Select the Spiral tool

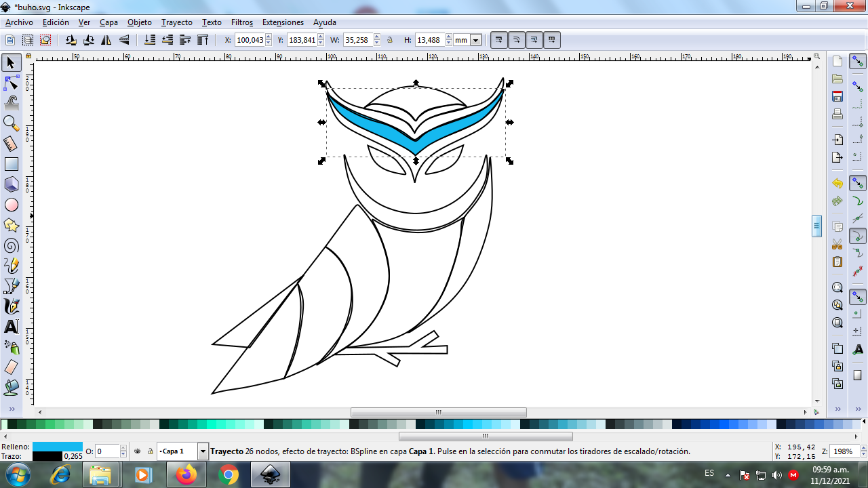click(11, 245)
